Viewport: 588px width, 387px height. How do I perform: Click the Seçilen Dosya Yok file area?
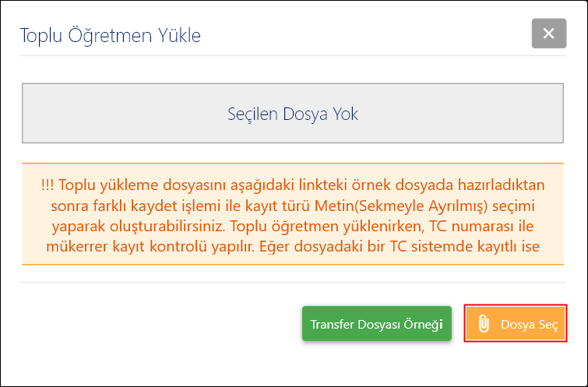tap(293, 114)
